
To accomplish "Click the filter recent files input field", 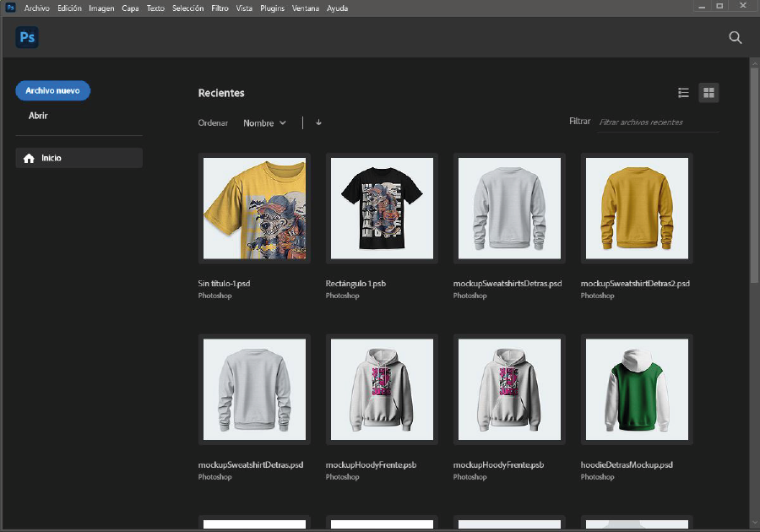I will coord(658,122).
